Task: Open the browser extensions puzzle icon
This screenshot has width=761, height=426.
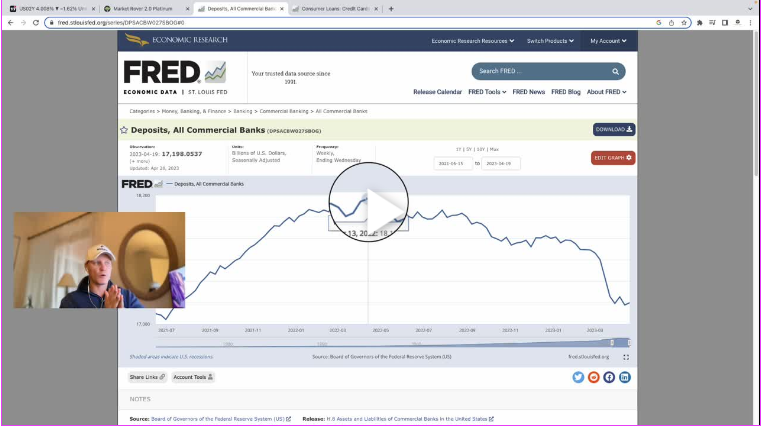Action: tap(699, 23)
